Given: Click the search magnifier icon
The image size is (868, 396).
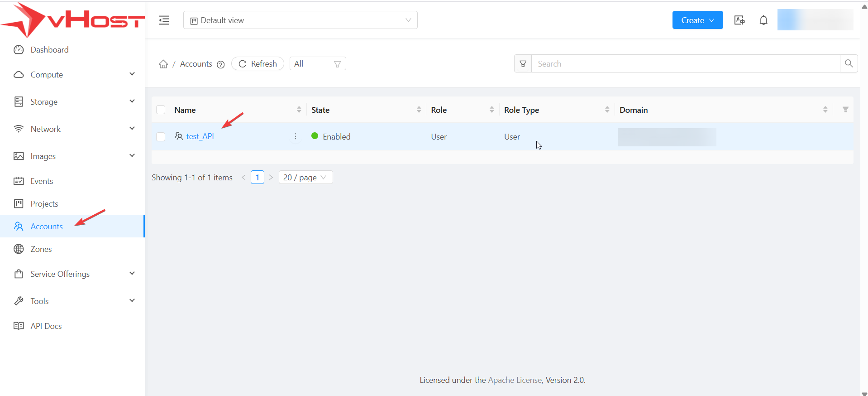Looking at the screenshot, I should point(849,64).
